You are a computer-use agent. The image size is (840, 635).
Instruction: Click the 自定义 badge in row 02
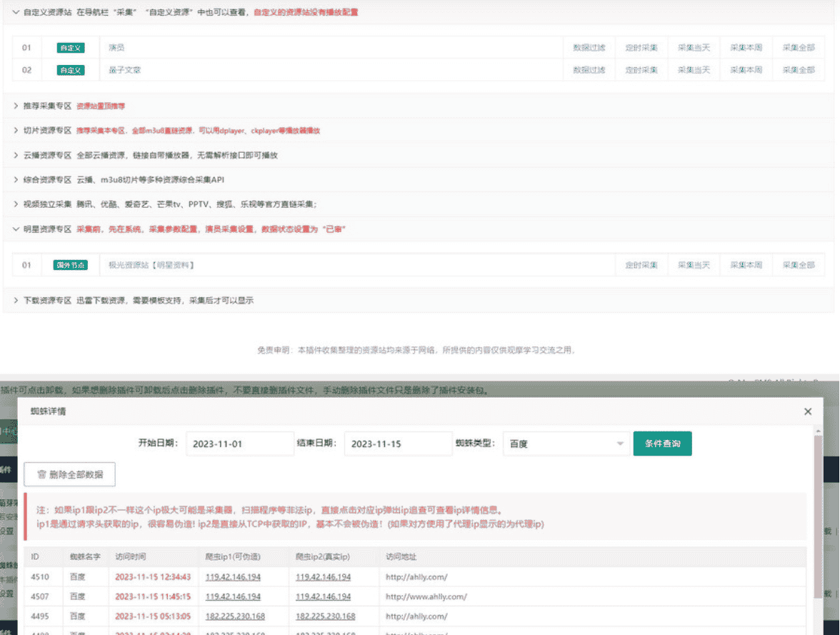pyautogui.click(x=71, y=70)
